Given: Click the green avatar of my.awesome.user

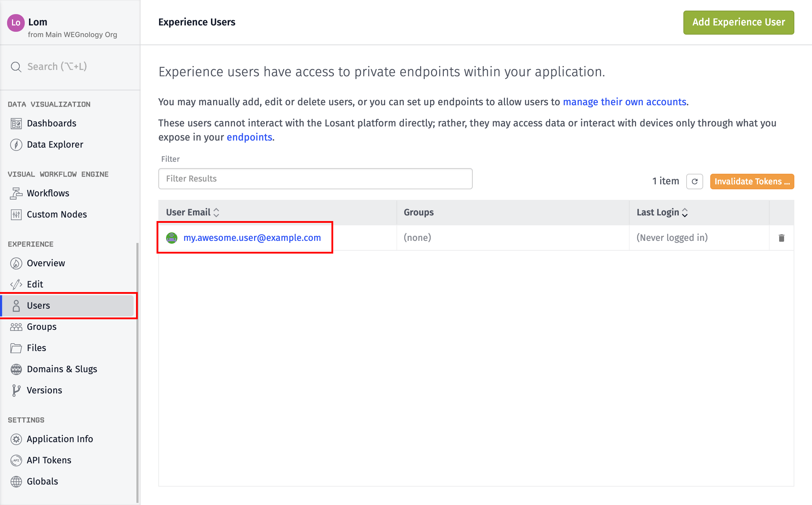Looking at the screenshot, I should click(x=172, y=238).
